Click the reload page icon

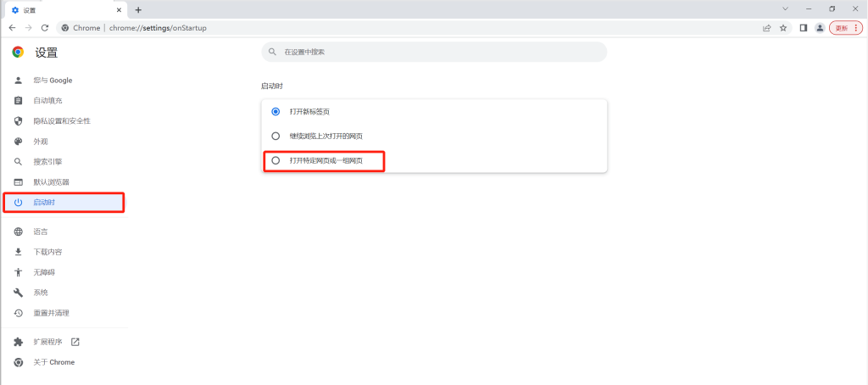(x=45, y=28)
